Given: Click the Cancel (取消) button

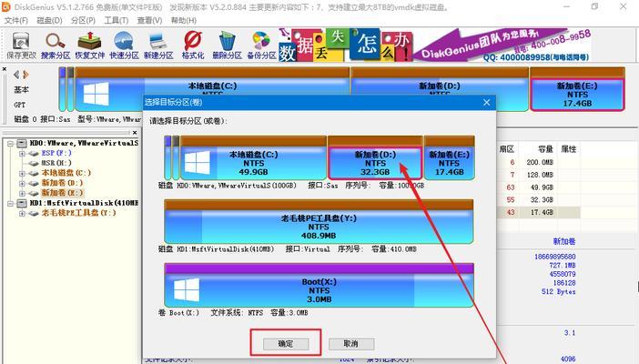Looking at the screenshot, I should 350,344.
